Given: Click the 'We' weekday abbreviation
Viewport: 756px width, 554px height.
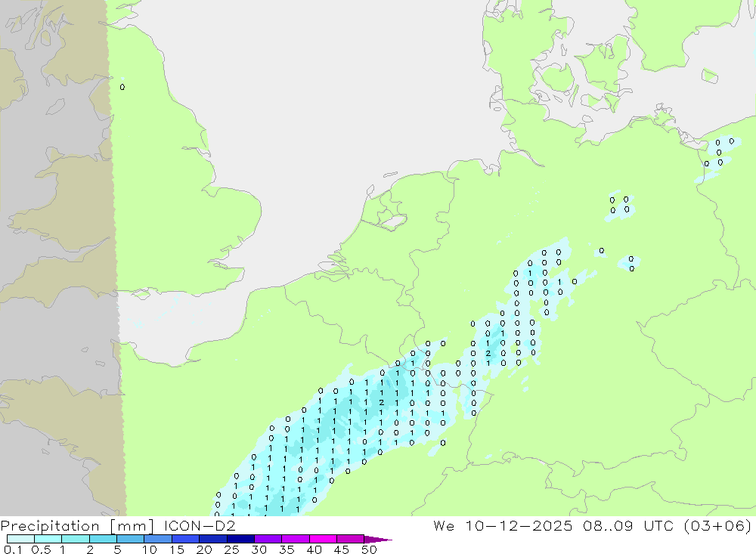Looking at the screenshot, I should tap(444, 525).
